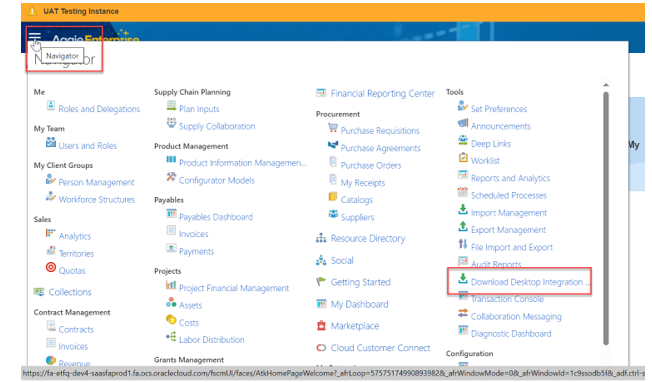The height and width of the screenshot is (382, 652).
Task: Click the Costs coin icon
Action: pyautogui.click(x=171, y=319)
